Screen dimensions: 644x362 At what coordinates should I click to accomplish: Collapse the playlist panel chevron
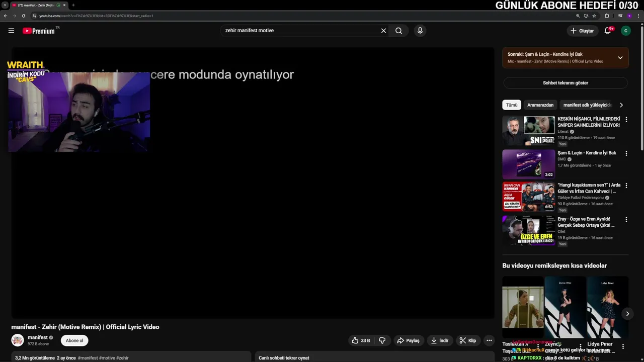pyautogui.click(x=620, y=58)
